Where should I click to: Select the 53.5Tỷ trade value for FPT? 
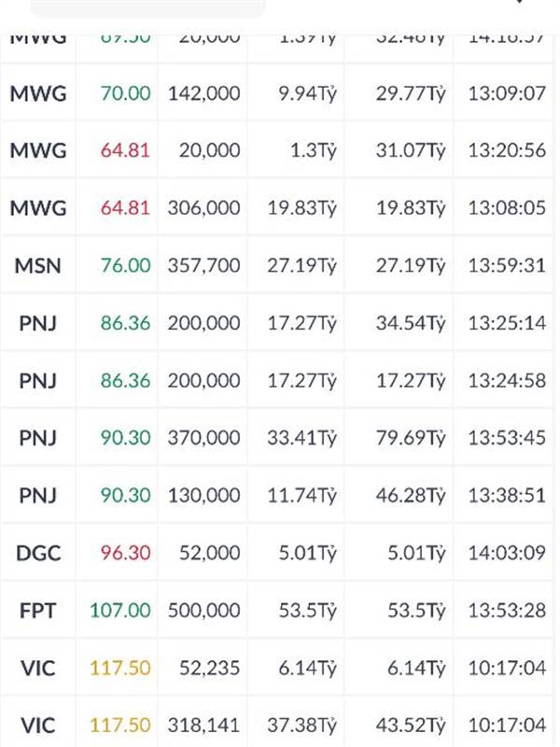308,611
